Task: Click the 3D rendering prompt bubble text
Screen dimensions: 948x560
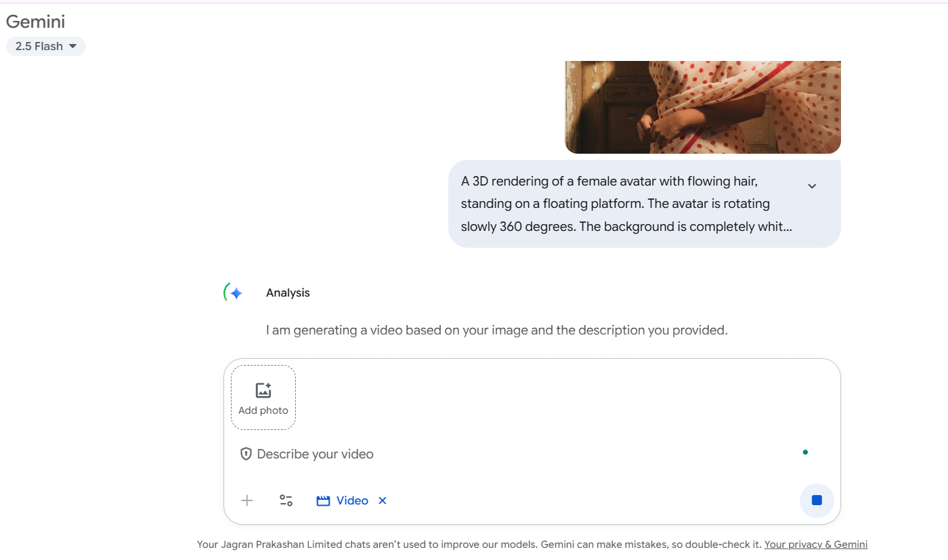Action: (x=626, y=204)
